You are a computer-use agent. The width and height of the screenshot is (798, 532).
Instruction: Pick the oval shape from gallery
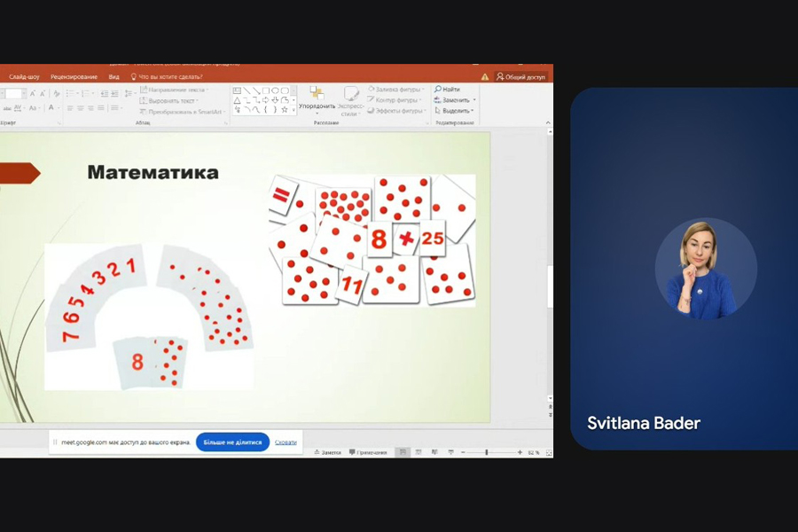tap(276, 90)
